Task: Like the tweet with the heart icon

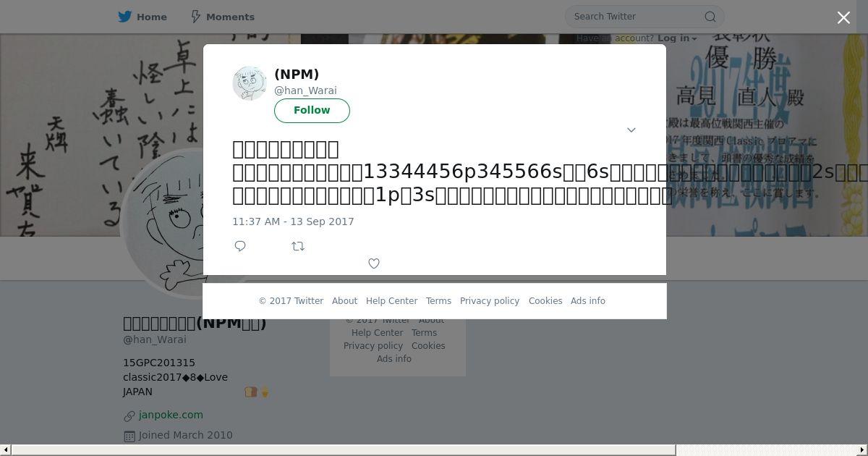Action: 374,263
